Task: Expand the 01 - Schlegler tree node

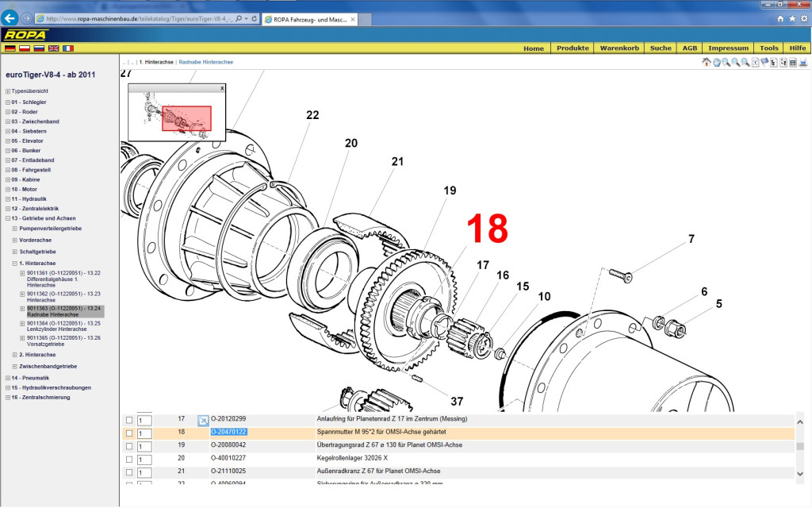Action: [x=8, y=102]
